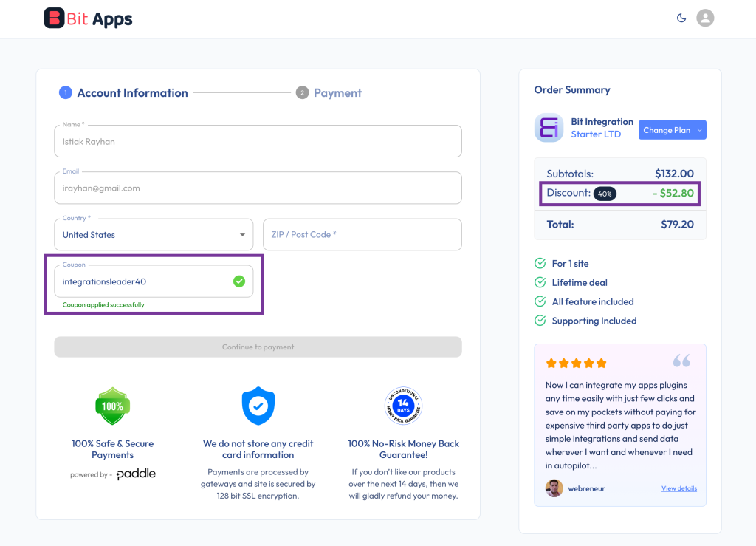Screen dimensions: 756x546
Task: Click the Bit Apps logo
Action: pyautogui.click(x=88, y=18)
